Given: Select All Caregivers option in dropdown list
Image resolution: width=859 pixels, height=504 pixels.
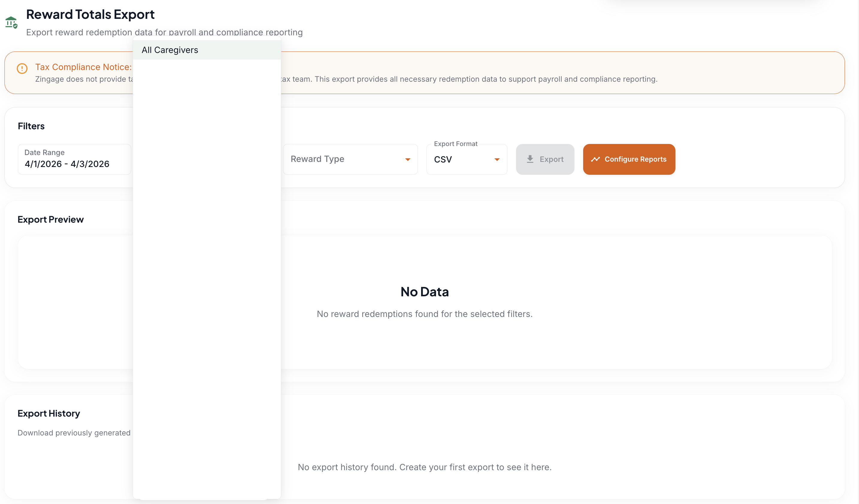Looking at the screenshot, I should 207,50.
